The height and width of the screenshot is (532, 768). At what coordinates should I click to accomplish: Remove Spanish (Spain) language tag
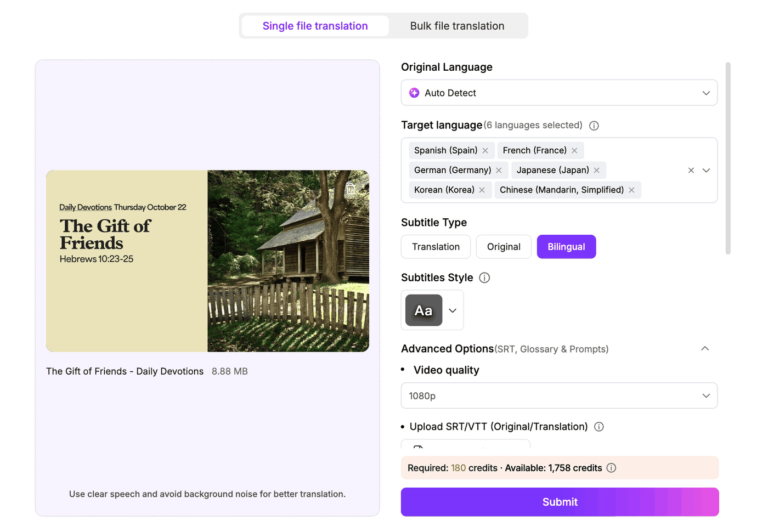[485, 150]
